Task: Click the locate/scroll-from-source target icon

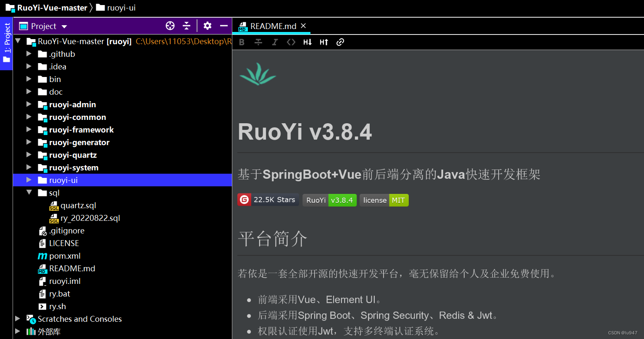Action: tap(170, 26)
